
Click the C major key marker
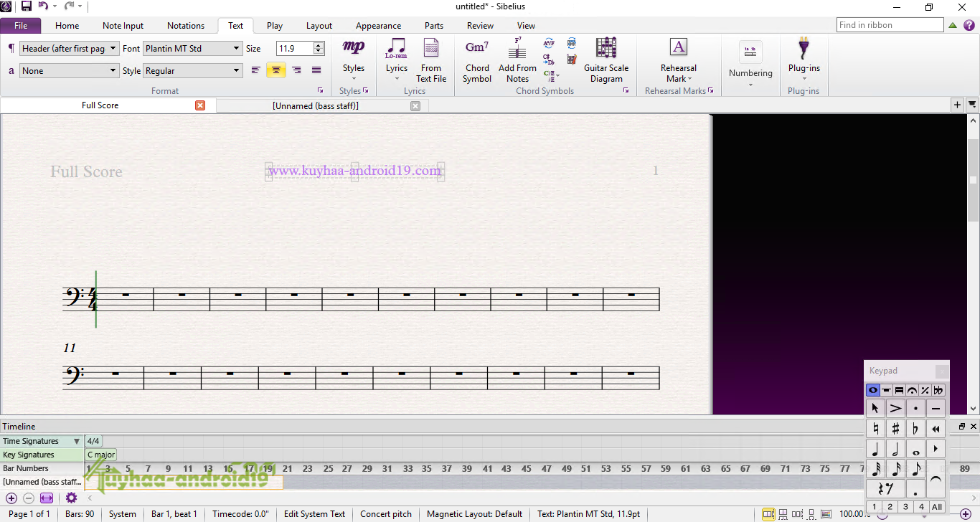[x=100, y=455]
